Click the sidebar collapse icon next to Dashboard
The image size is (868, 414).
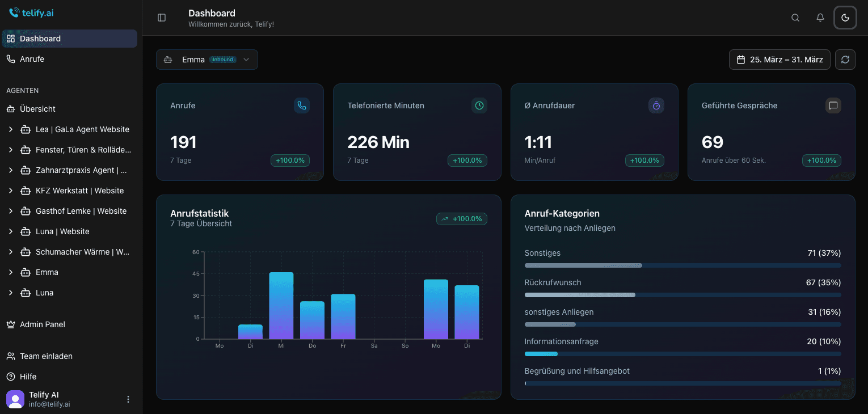pos(162,18)
